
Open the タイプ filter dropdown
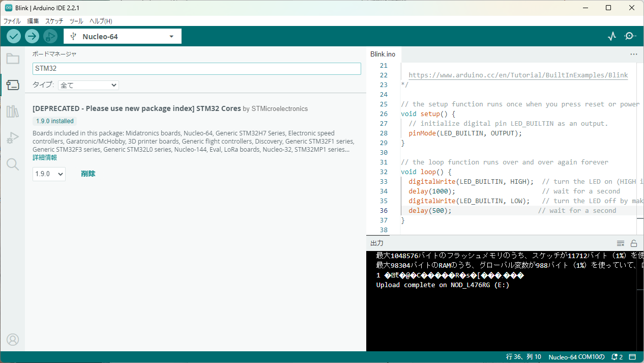point(89,85)
